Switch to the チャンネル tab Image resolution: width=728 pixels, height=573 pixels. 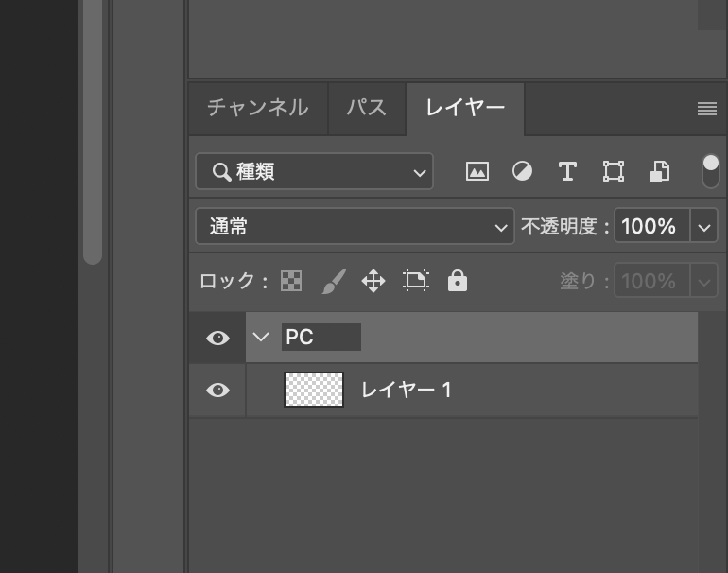click(x=257, y=108)
